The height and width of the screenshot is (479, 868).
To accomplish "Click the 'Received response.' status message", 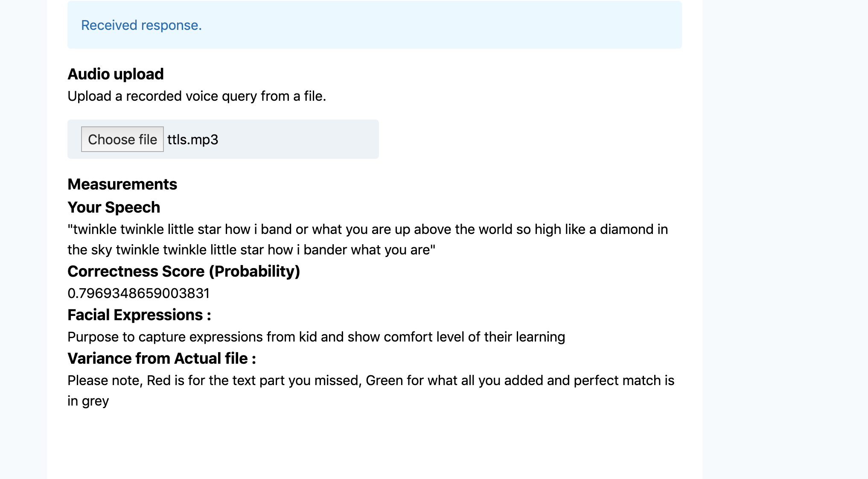I will pos(141,25).
